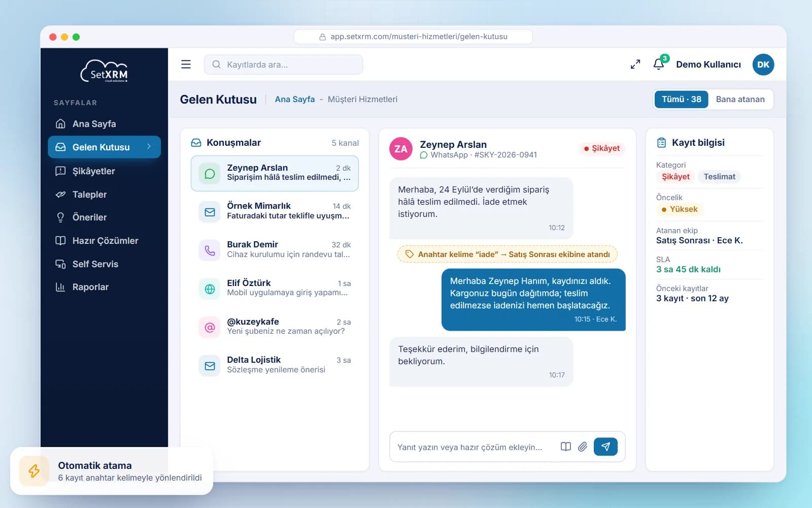This screenshot has width=812, height=508.
Task: Open the DK user avatar
Action: click(x=763, y=65)
